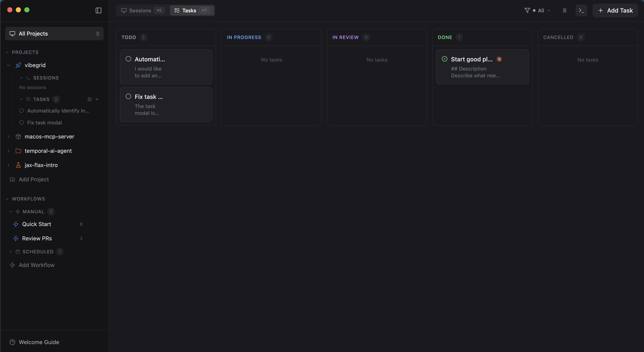Click the green completion indicator on Start good card

(x=444, y=59)
